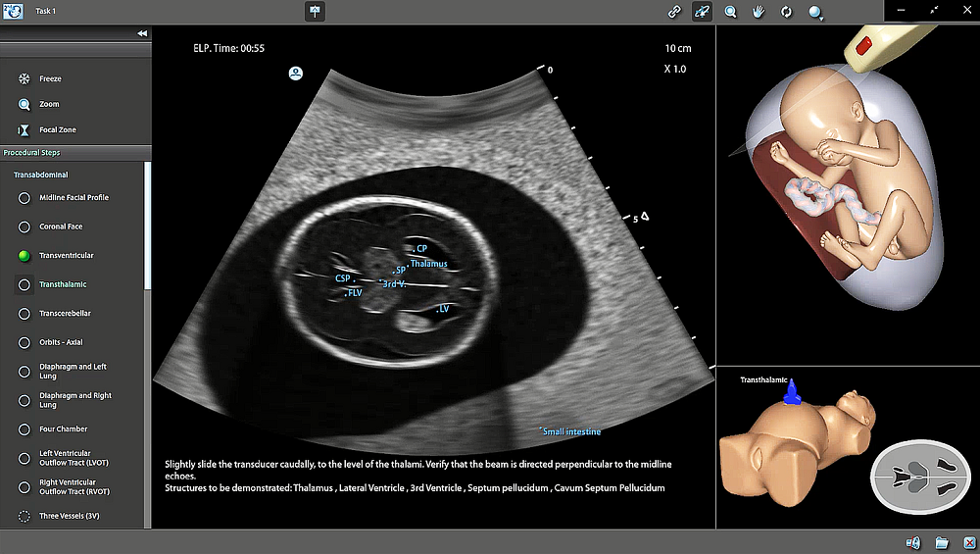Open the sphere view dropdown in toolbar
The image size is (980, 554).
pyautogui.click(x=815, y=13)
